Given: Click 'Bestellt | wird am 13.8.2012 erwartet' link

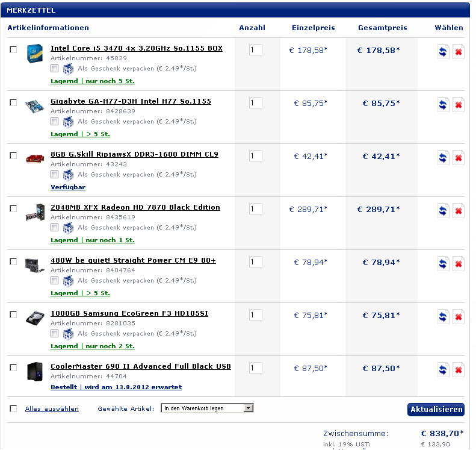Looking at the screenshot, I should (x=116, y=387).
